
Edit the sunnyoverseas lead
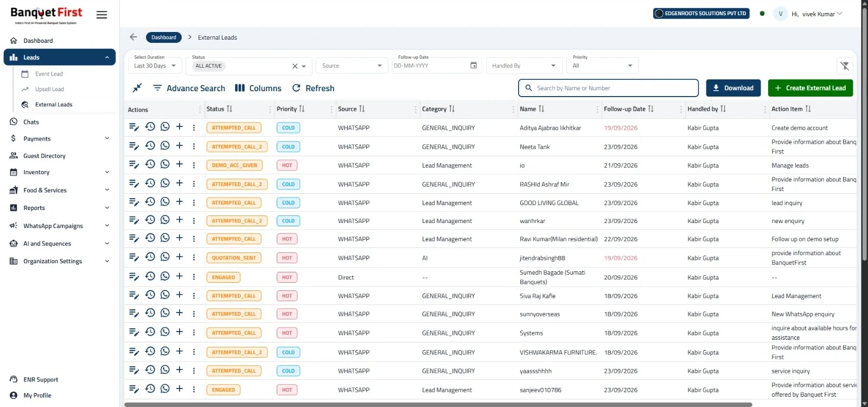coord(134,313)
